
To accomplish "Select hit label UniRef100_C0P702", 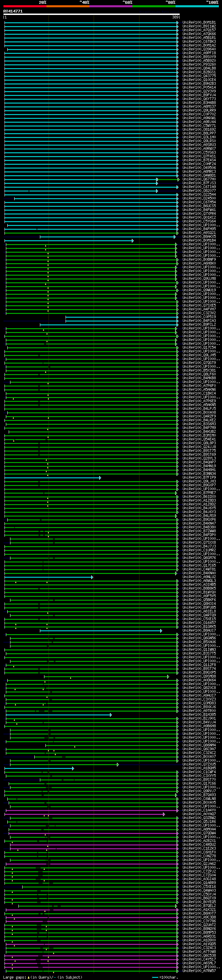I will coord(199,114).
